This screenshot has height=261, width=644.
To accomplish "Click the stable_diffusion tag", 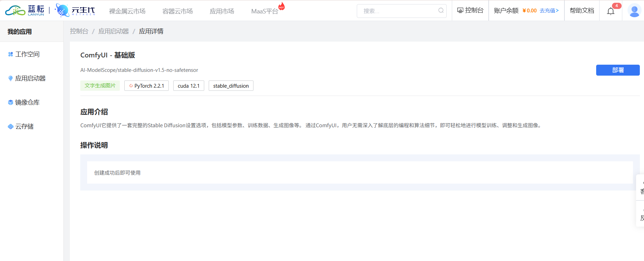I will coord(231,86).
